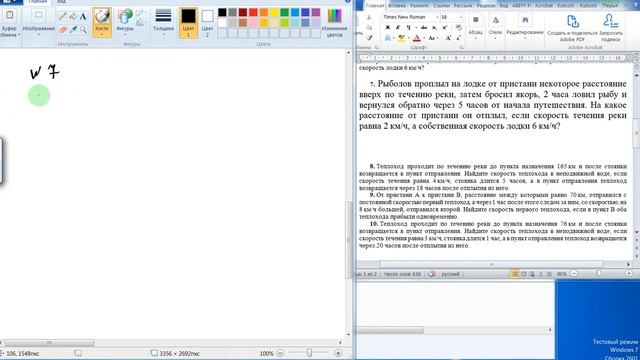Open Paint's View (Вид) tab
The height and width of the screenshot is (360, 640).
(62, 2)
